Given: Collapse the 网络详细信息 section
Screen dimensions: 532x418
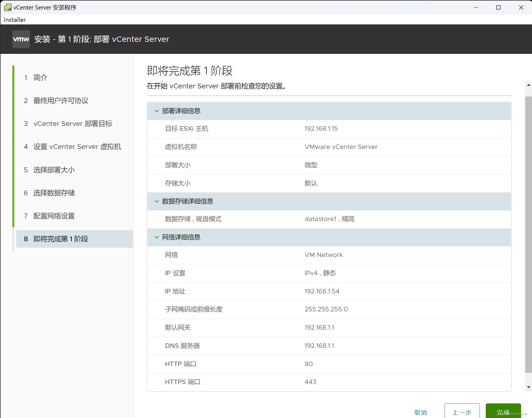Looking at the screenshot, I should pyautogui.click(x=157, y=237).
